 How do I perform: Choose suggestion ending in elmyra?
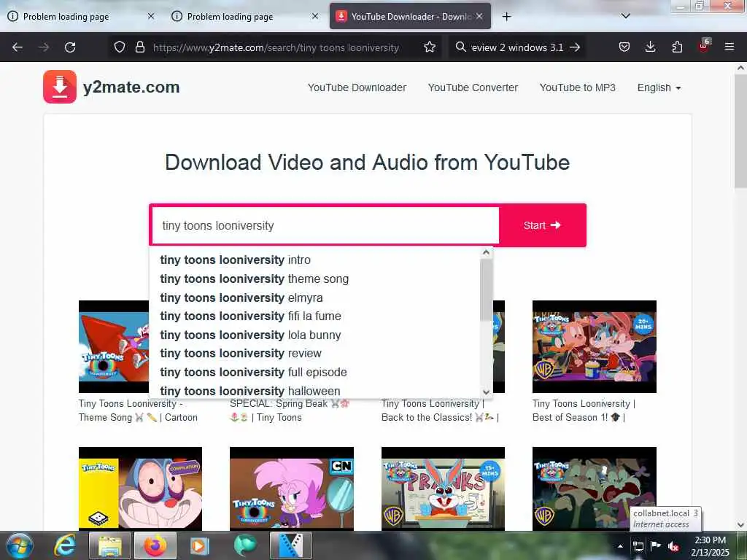tap(314, 297)
